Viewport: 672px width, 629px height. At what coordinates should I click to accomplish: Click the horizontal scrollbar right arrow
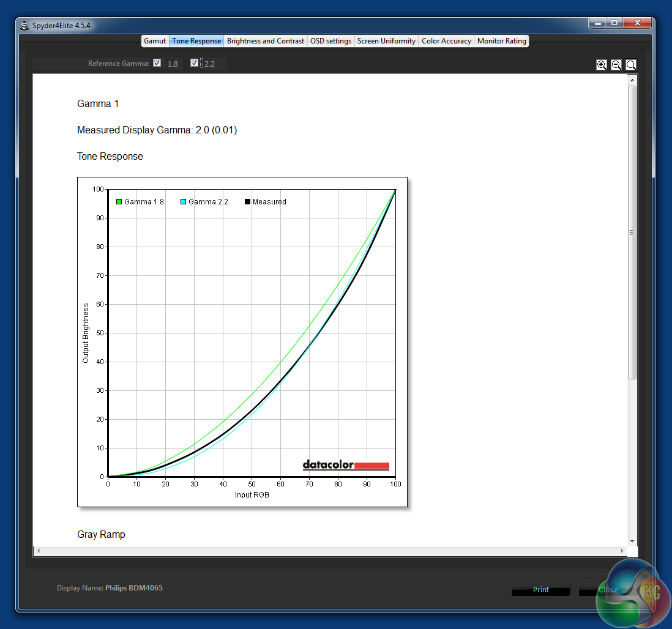(622, 551)
